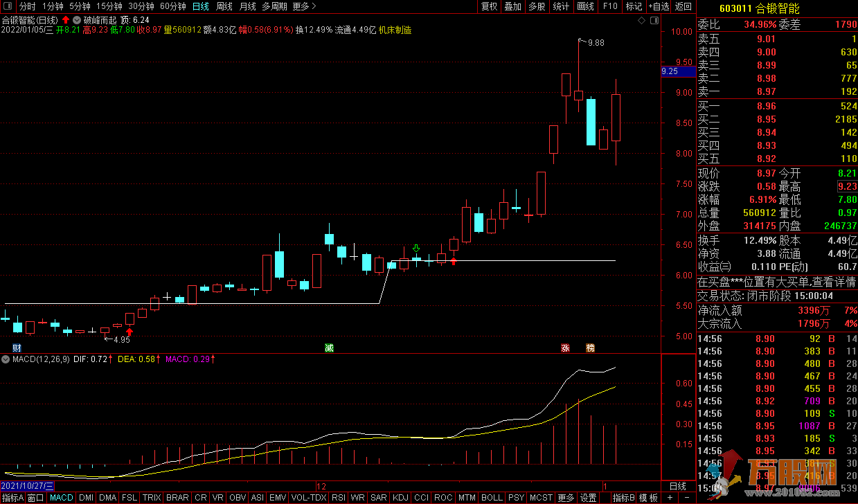Open the 统计 statistics button
Viewport: 858px width, 504px height.
click(x=561, y=6)
